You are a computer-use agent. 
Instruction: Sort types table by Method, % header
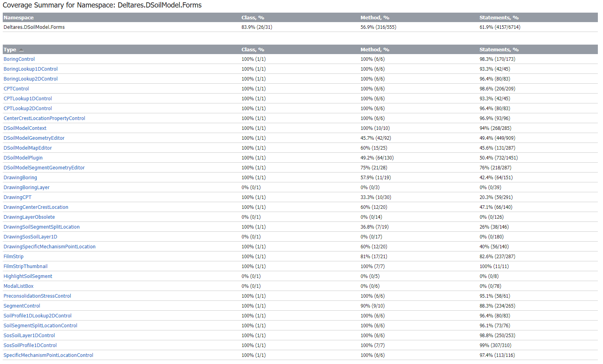[x=375, y=50]
